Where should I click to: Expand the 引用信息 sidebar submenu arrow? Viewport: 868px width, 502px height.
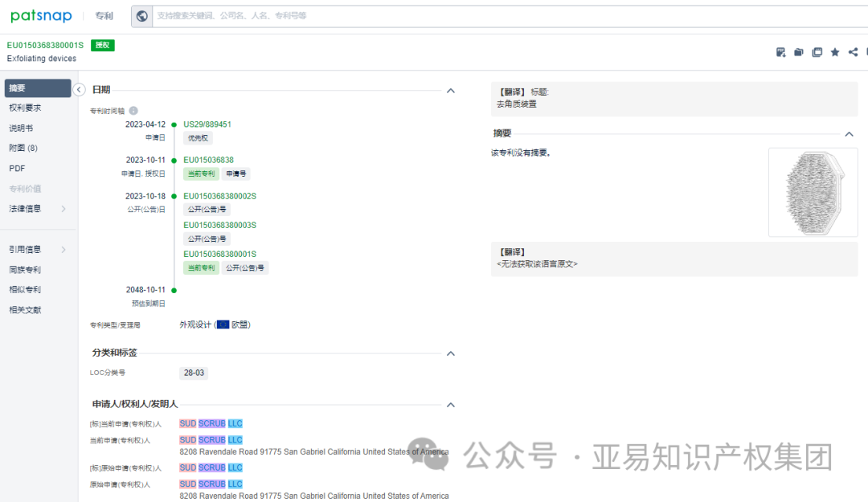(x=63, y=250)
